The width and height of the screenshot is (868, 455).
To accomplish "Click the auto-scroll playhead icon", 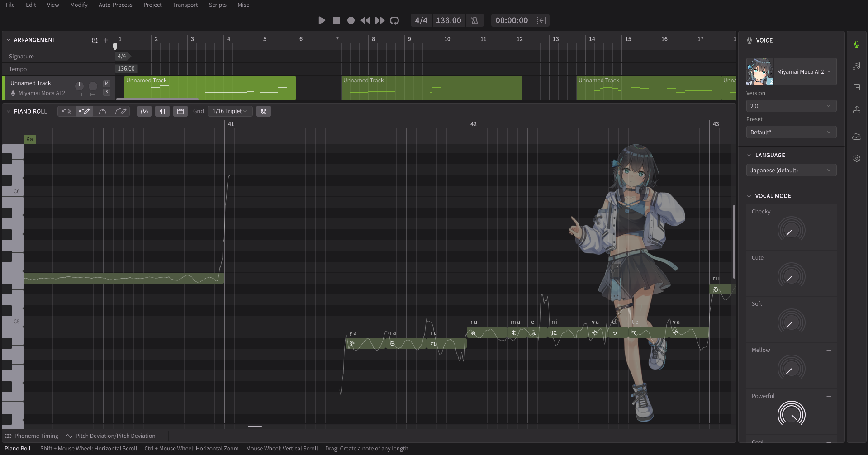I will click(541, 20).
